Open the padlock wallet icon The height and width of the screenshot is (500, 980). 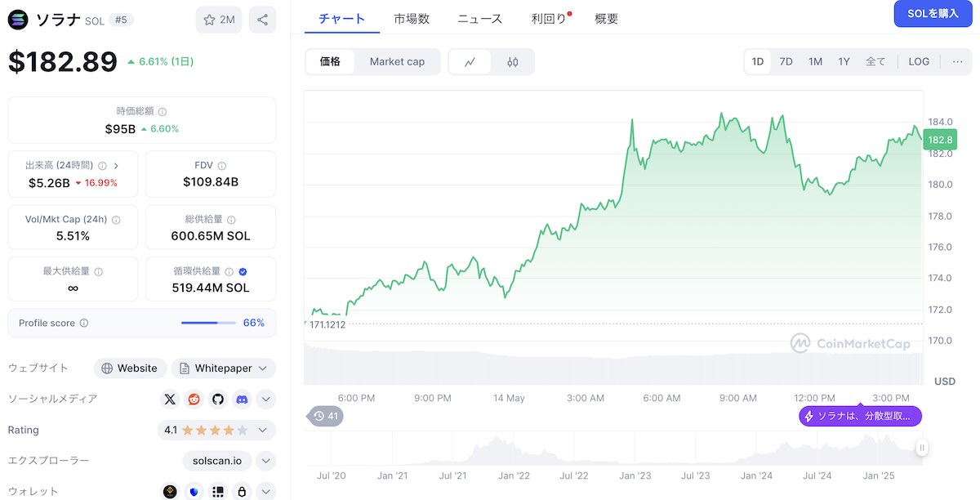(x=242, y=492)
